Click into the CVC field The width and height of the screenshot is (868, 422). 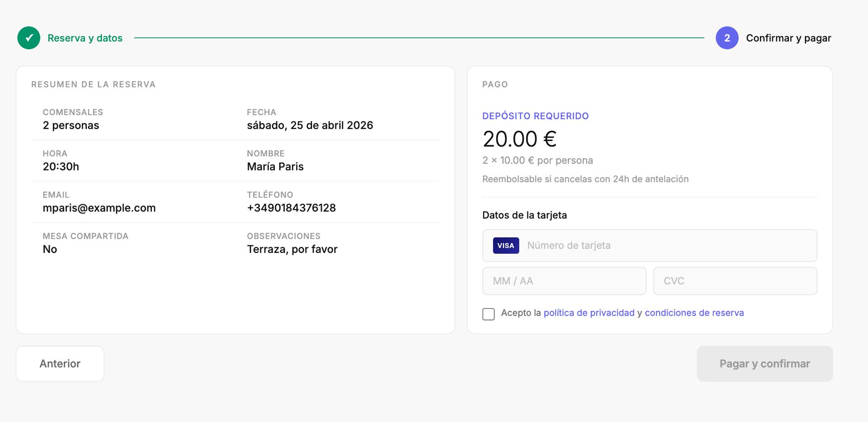pos(735,281)
